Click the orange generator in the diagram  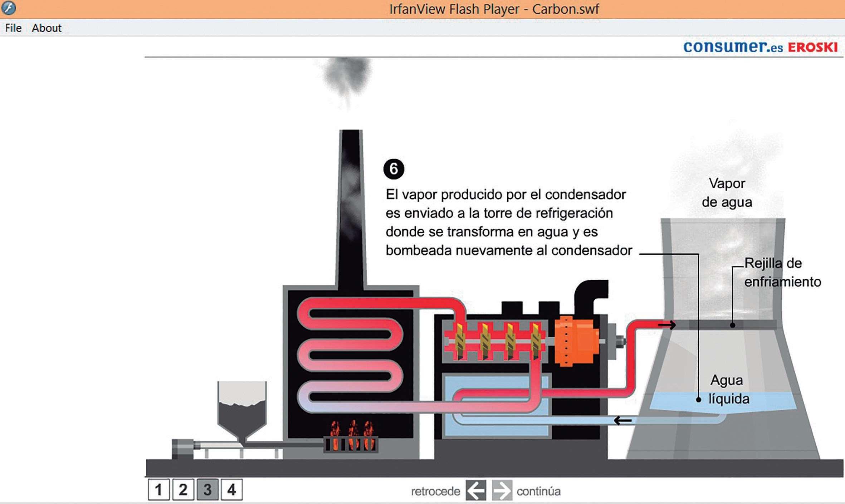pos(576,341)
